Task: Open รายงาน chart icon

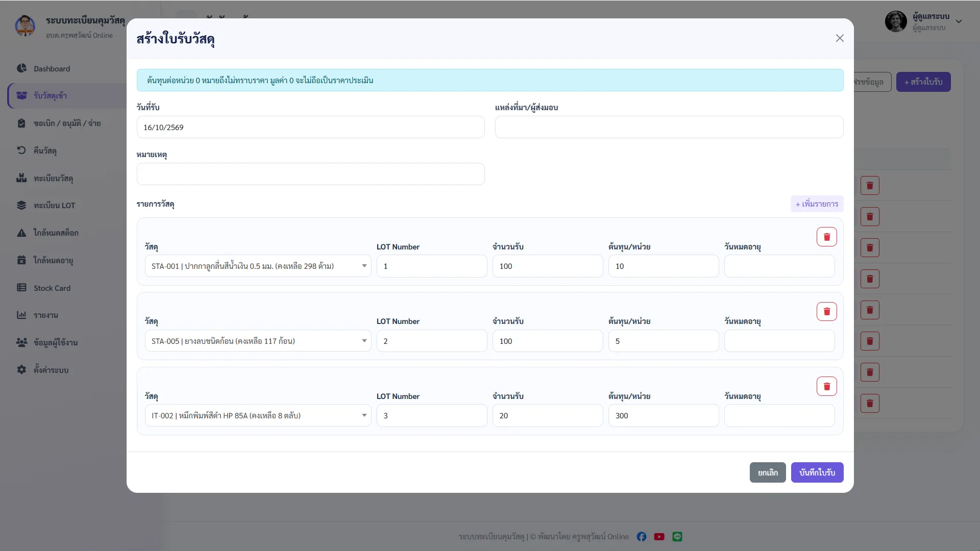Action: click(21, 315)
